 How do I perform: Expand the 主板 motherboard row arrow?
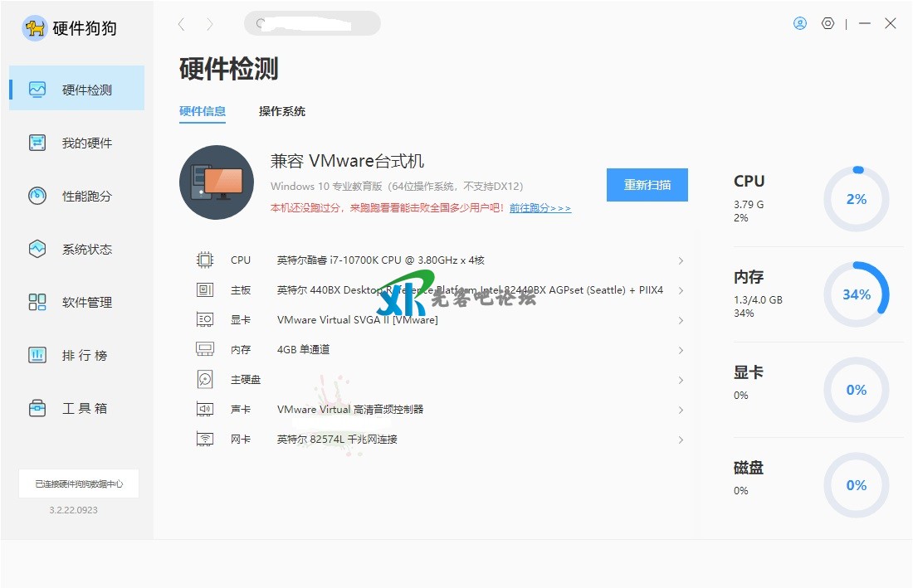click(x=681, y=290)
